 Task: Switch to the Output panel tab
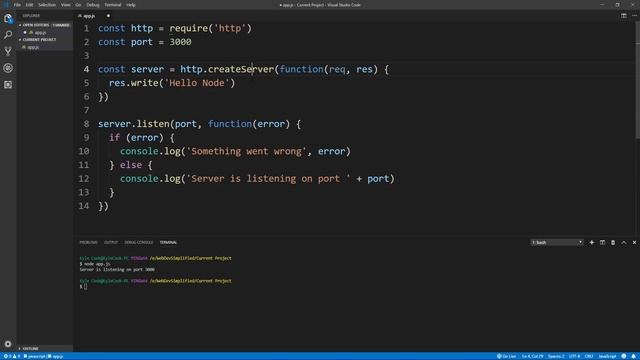(x=111, y=242)
